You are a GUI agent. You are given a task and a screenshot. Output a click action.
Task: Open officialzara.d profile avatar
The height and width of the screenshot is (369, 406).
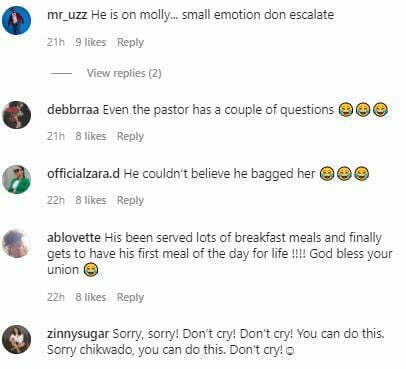tap(17, 179)
